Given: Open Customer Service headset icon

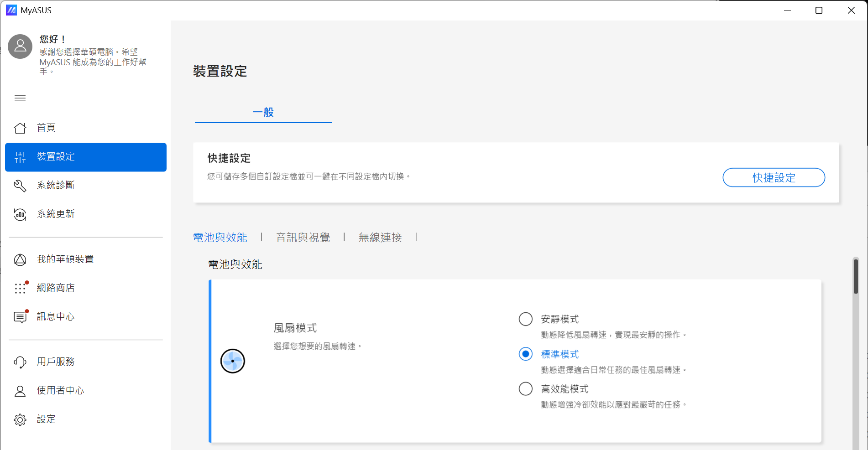Looking at the screenshot, I should pos(20,362).
